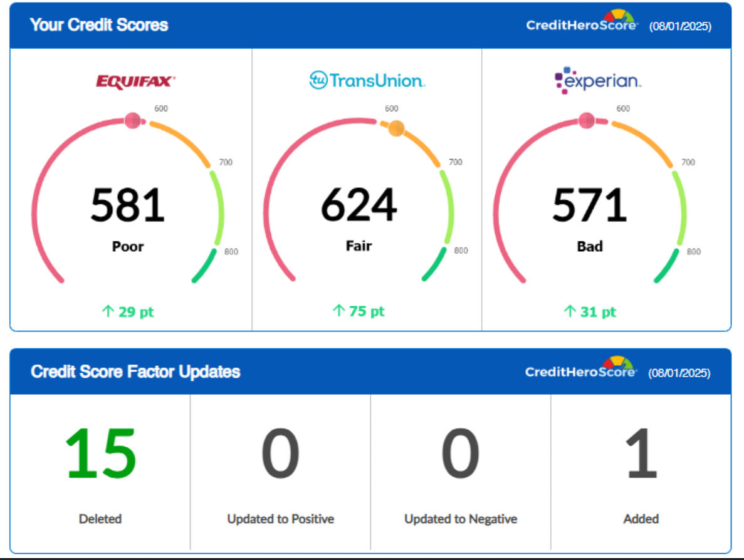744x560 pixels.
Task: Click the 'Updated to Negative' label
Action: [460, 519]
